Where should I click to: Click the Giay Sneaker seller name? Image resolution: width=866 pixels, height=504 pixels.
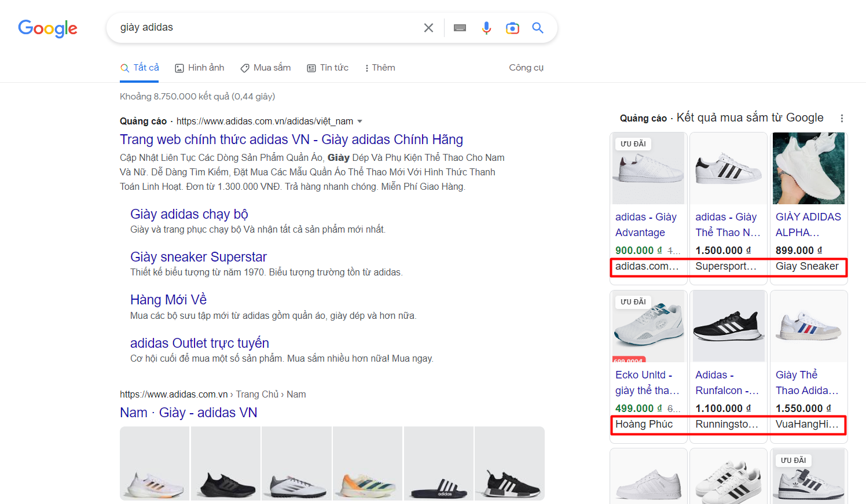click(807, 266)
